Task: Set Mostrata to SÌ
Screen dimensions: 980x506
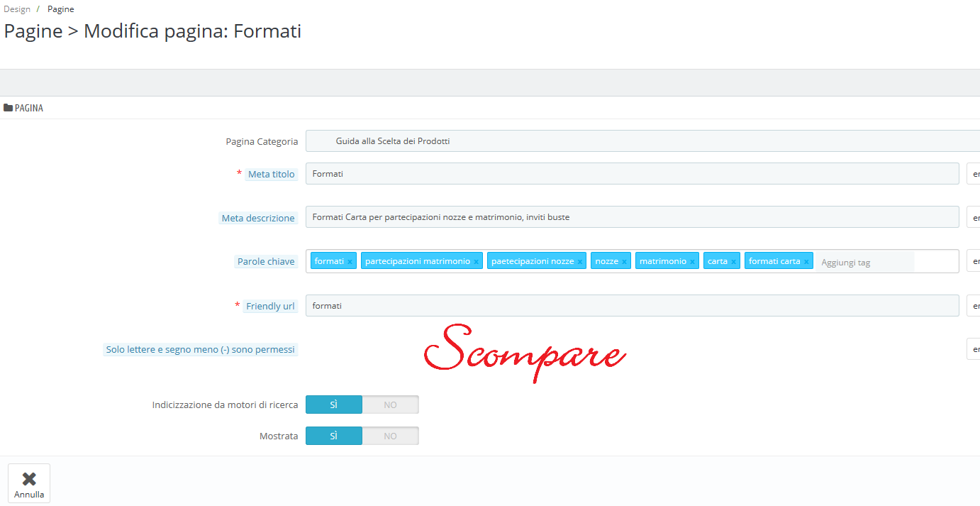Action: (x=334, y=436)
